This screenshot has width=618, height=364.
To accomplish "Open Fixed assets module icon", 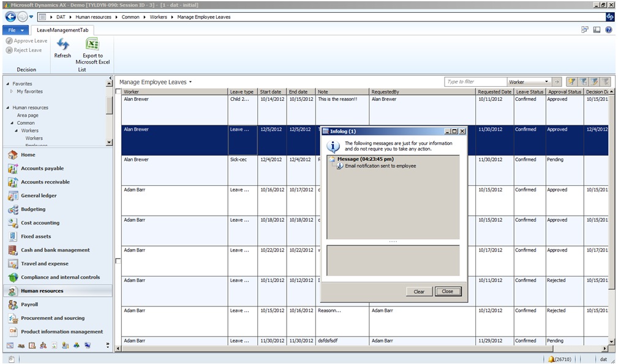I will pyautogui.click(x=13, y=237).
